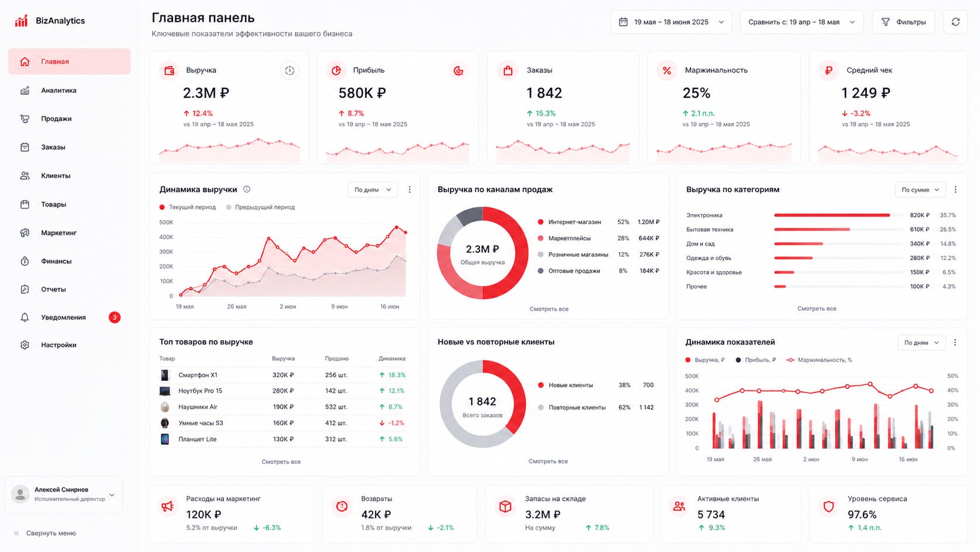The height and width of the screenshot is (552, 980).
Task: Click Смотреть все under Выручка по каналам продаж
Action: [549, 309]
